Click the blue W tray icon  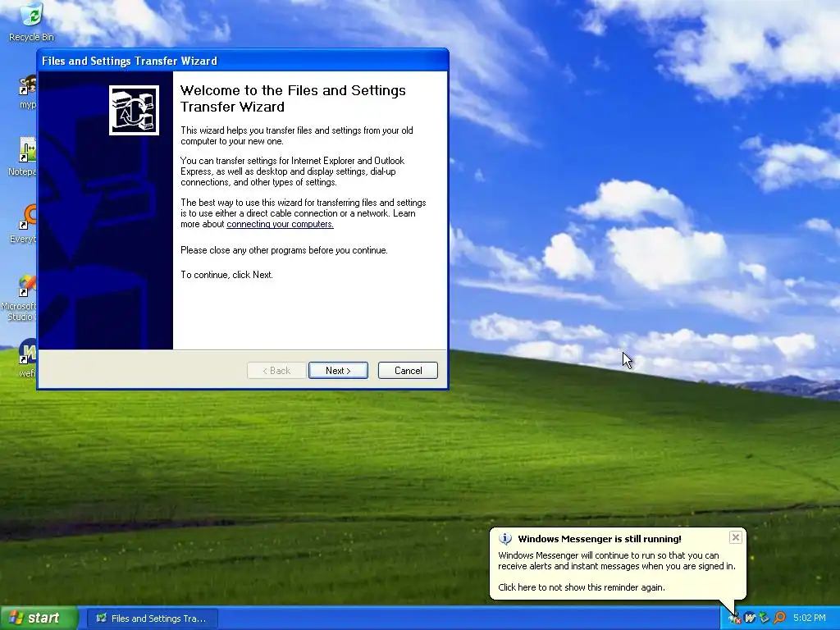(x=750, y=619)
